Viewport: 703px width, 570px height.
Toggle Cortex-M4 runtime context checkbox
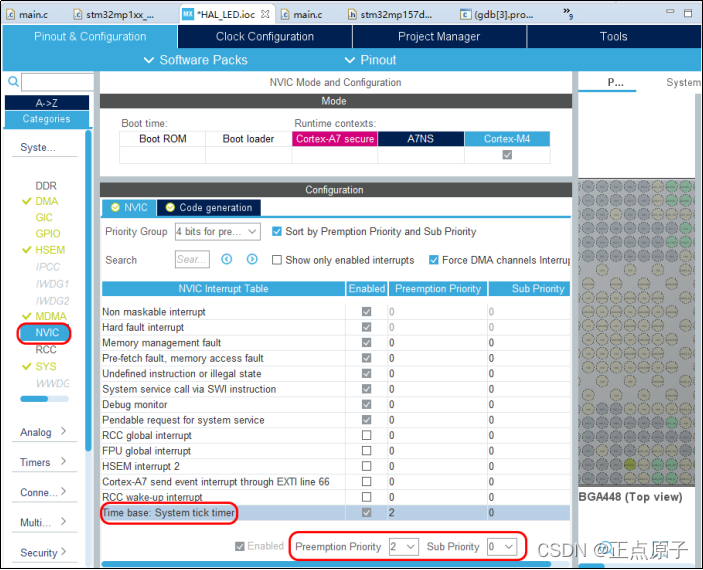[x=507, y=155]
